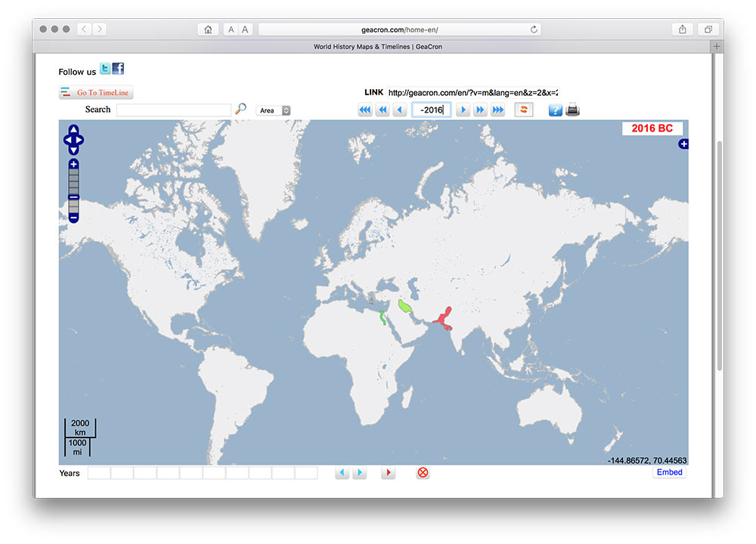Open the Twitter follow icon
The image size is (756, 544).
[x=105, y=69]
